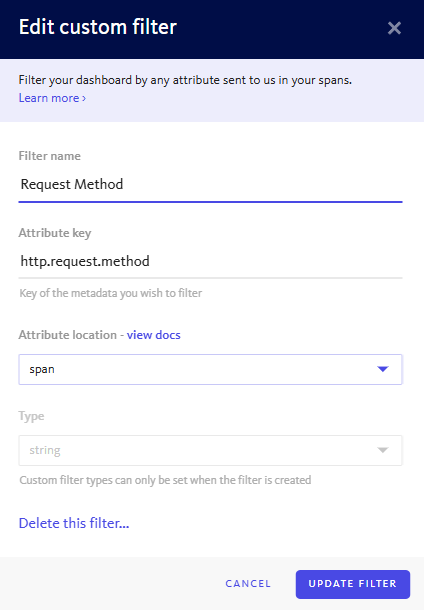Click the blue arrow of Attribute location dropdown
Image resolution: width=424 pixels, height=610 pixels.
pyautogui.click(x=383, y=369)
